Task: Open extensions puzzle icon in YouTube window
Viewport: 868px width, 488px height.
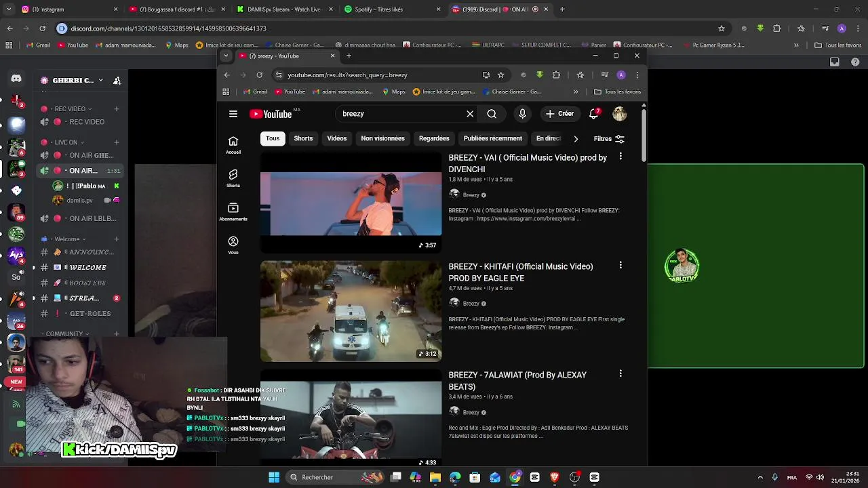Action: [x=556, y=75]
